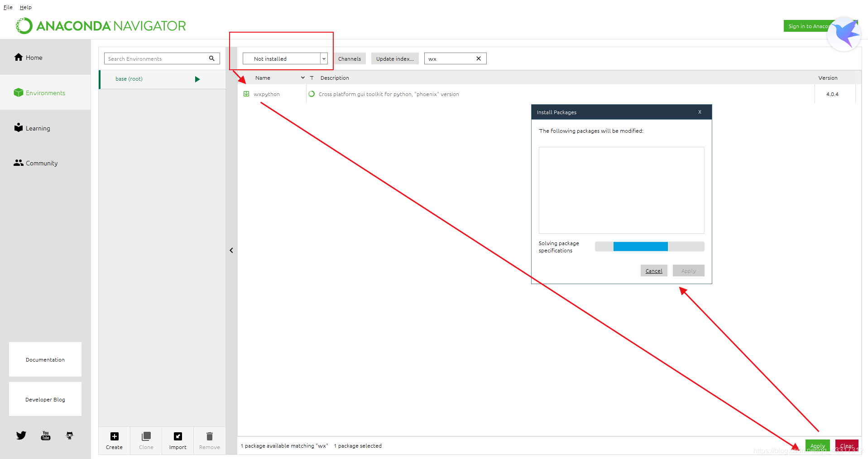Image resolution: width=868 pixels, height=459 pixels.
Task: Click the '1 package selected' status text
Action: tap(358, 446)
